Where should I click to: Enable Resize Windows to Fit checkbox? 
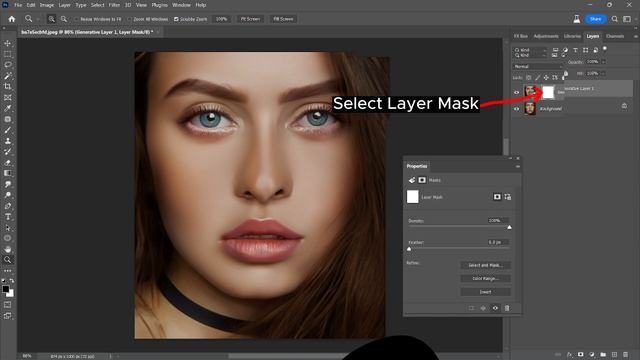click(76, 19)
